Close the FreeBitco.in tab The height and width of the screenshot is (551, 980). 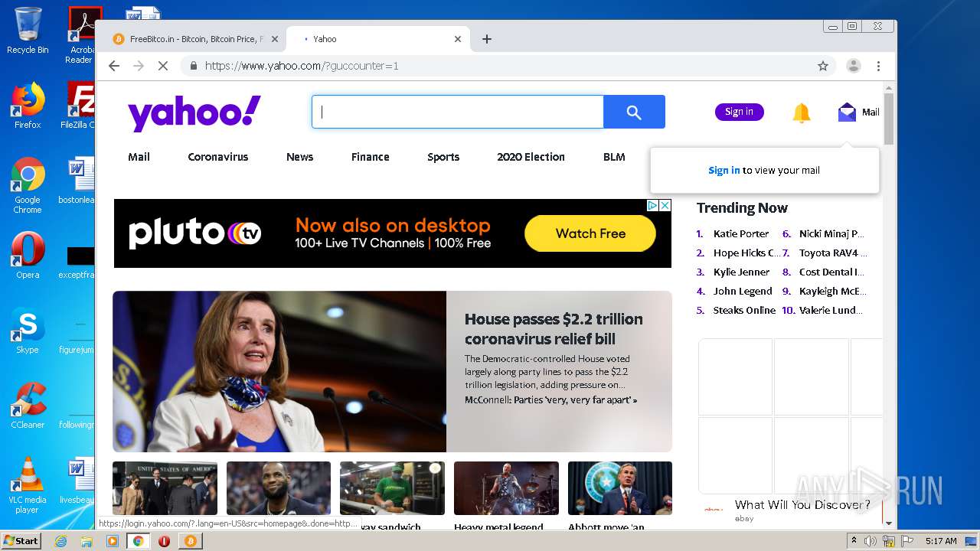tap(274, 39)
